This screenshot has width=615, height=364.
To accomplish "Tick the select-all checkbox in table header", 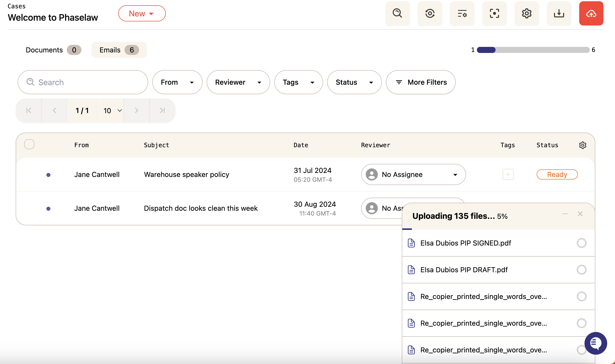I will 29,144.
